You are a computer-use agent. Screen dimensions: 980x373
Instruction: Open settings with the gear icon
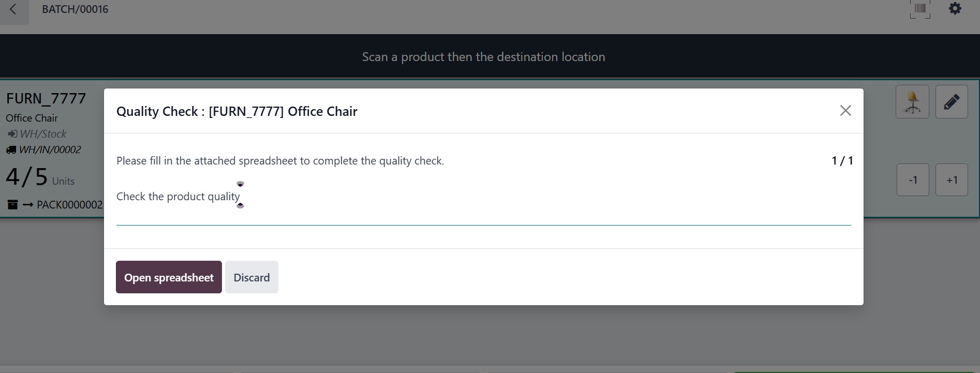(x=955, y=9)
